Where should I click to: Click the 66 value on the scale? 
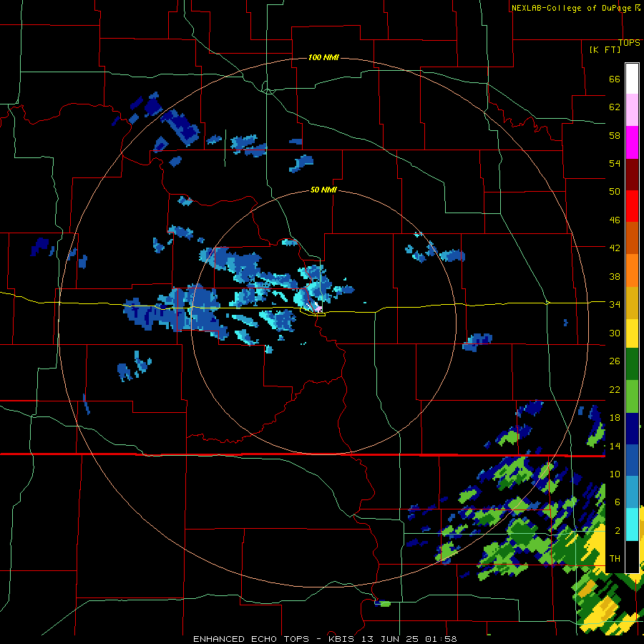point(615,79)
